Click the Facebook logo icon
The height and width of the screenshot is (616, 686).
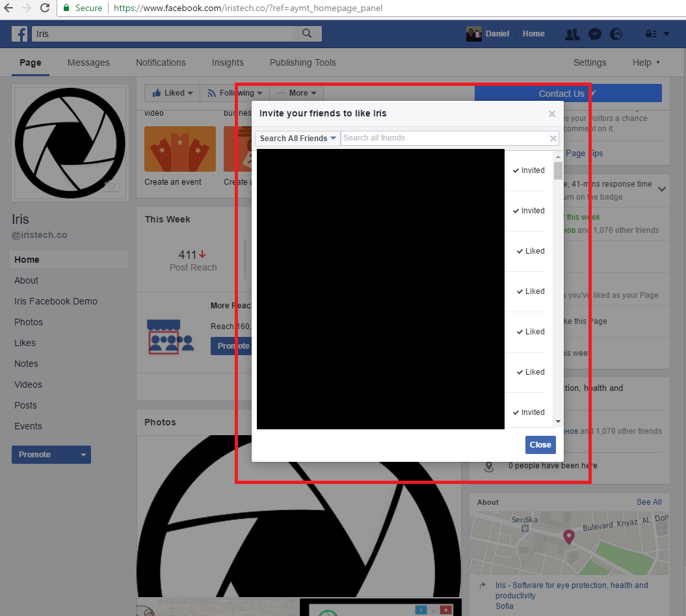pos(20,34)
